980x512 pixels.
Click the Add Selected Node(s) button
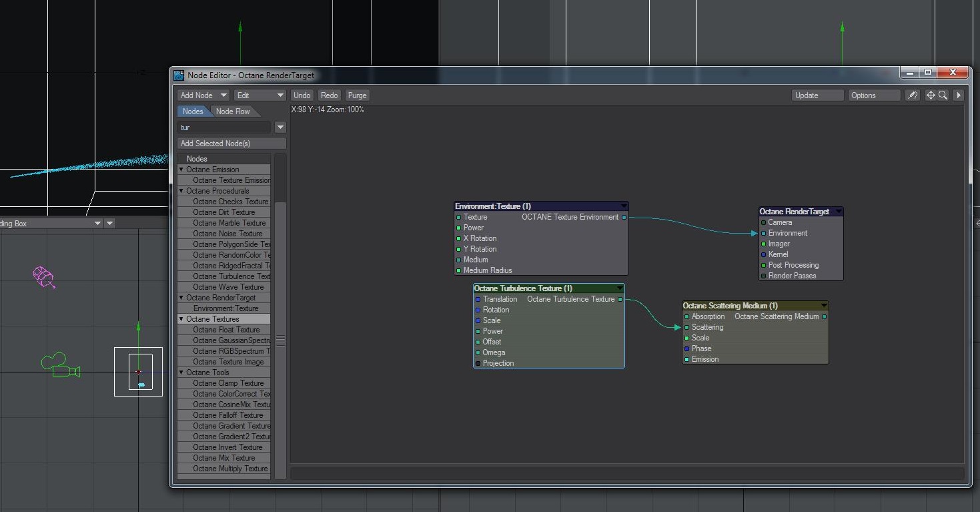click(x=231, y=144)
